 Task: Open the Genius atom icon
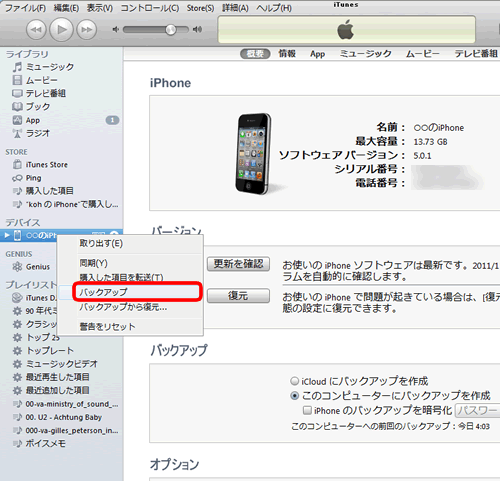tap(17, 267)
